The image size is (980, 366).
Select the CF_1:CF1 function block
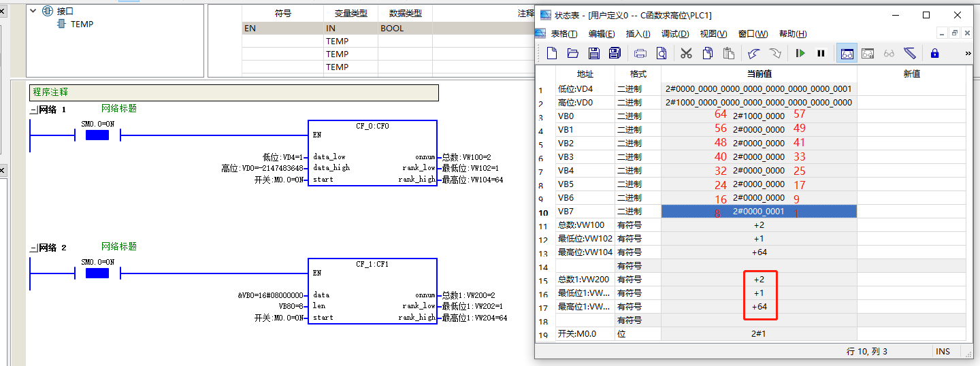[372, 291]
